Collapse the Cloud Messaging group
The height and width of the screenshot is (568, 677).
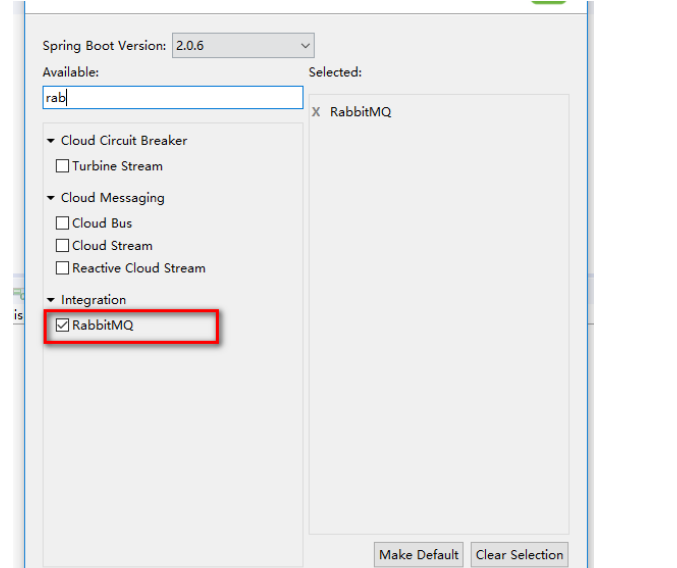[51, 198]
